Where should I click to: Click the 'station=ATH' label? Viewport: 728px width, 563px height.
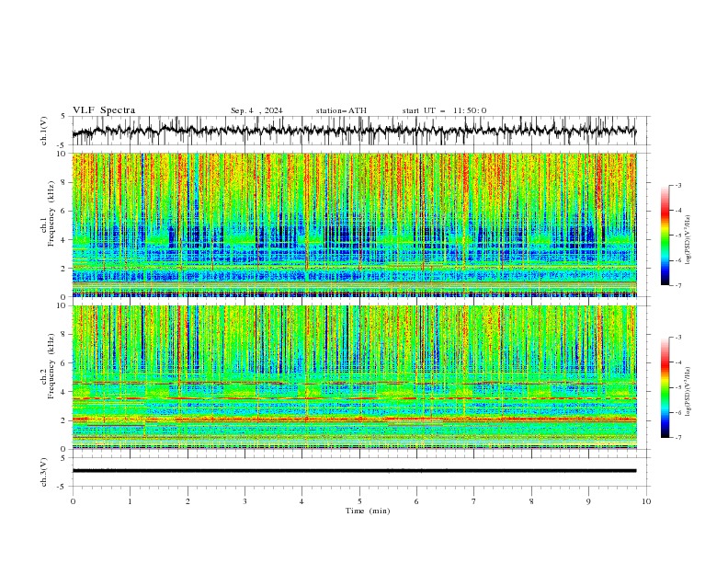point(341,110)
